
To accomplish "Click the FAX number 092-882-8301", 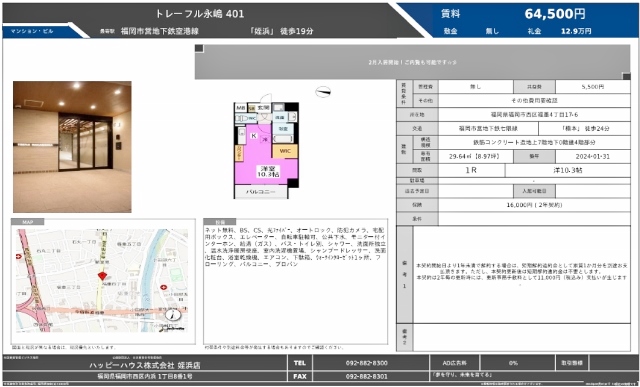I will (x=367, y=376).
